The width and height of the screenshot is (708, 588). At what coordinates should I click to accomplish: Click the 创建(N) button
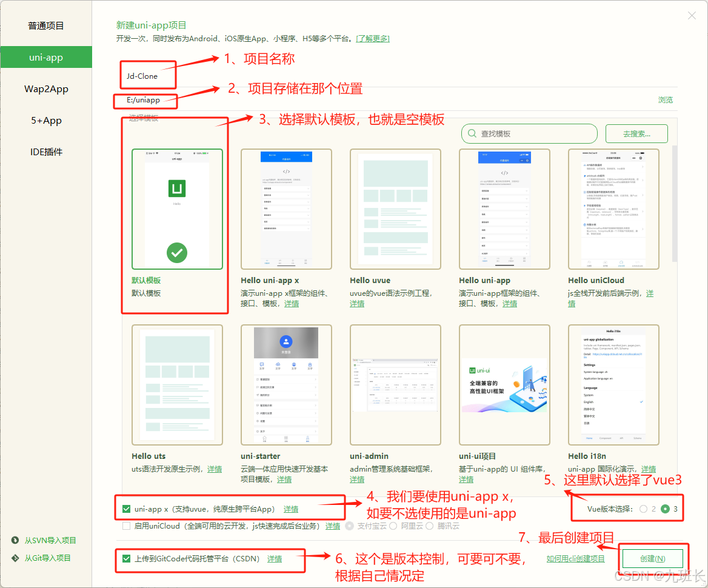652,559
